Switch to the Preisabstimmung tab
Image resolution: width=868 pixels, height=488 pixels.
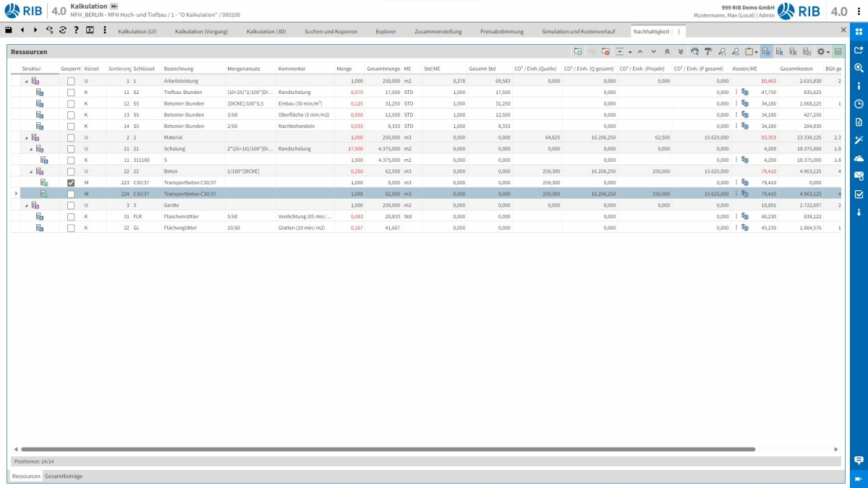point(501,32)
